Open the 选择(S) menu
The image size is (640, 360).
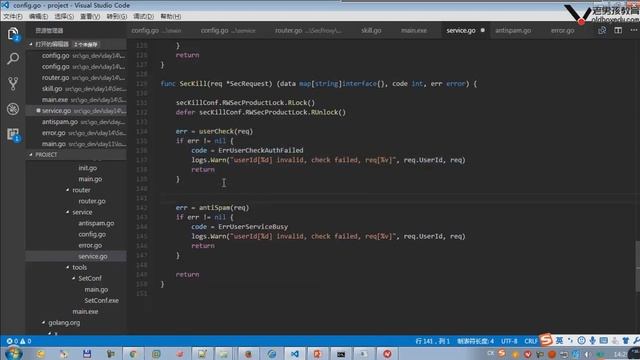click(x=64, y=16)
